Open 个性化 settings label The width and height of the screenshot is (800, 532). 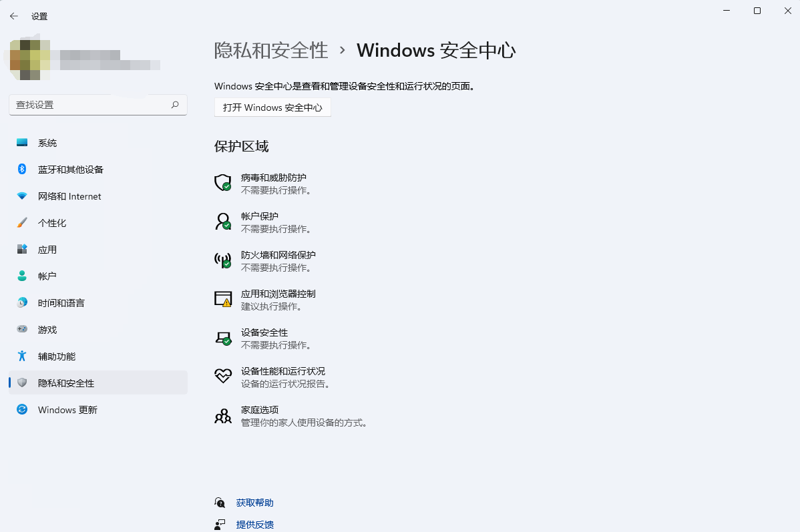[x=52, y=223]
